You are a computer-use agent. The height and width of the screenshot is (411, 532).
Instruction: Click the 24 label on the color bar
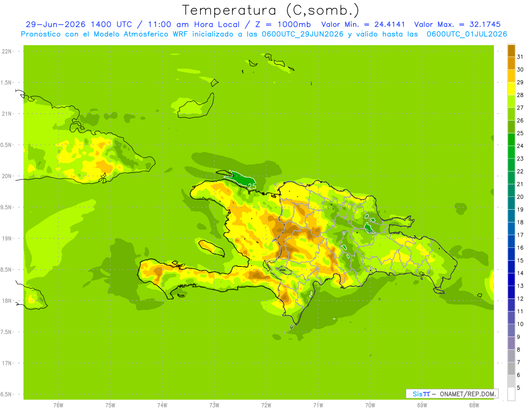520,146
